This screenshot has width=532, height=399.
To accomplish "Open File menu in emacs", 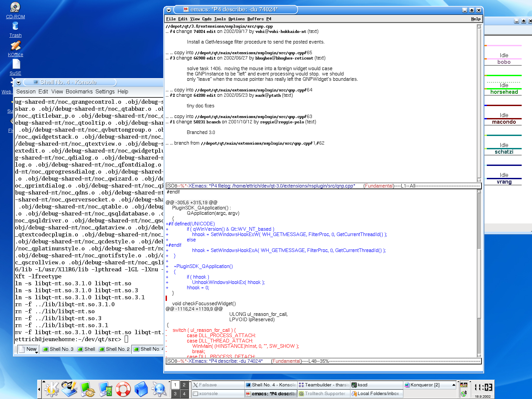I will (171, 19).
